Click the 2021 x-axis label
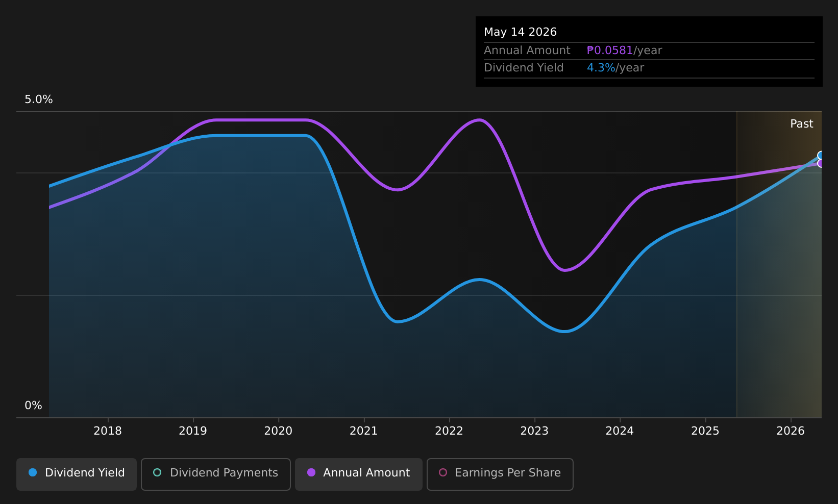Screen dimensions: 838x504 tap(364, 431)
